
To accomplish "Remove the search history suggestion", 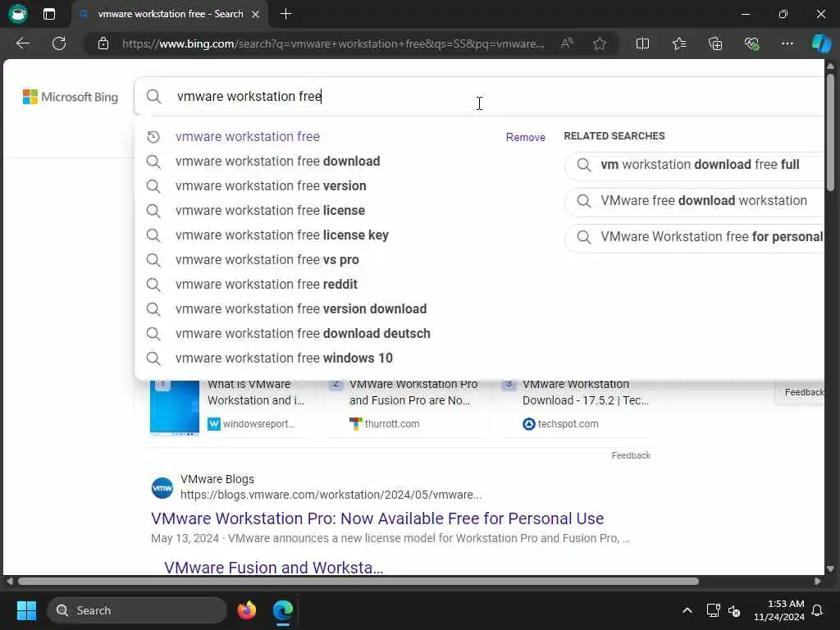I will pos(525,137).
